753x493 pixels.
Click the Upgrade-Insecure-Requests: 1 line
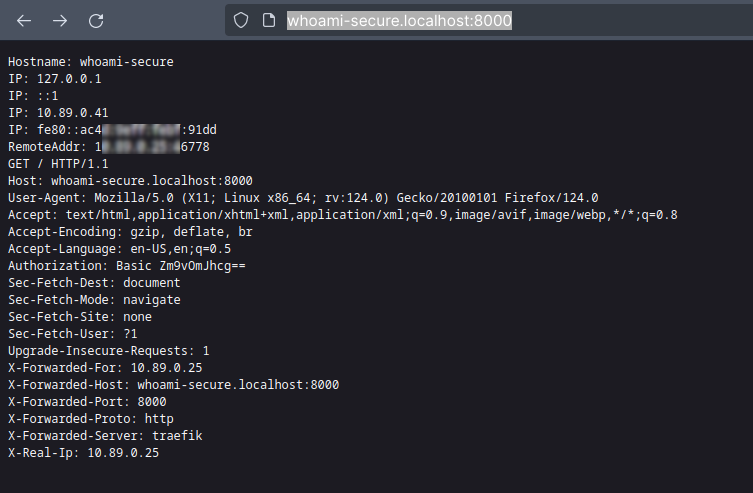click(x=109, y=351)
